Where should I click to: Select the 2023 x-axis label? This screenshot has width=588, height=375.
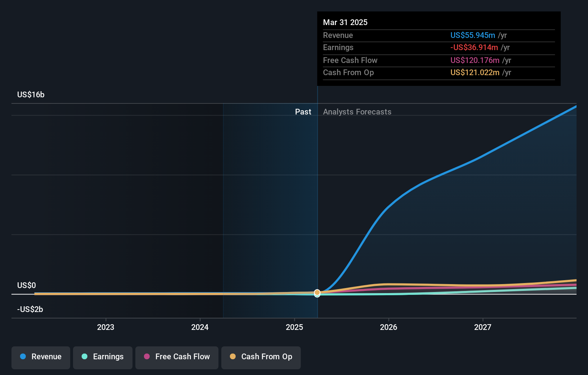point(106,327)
